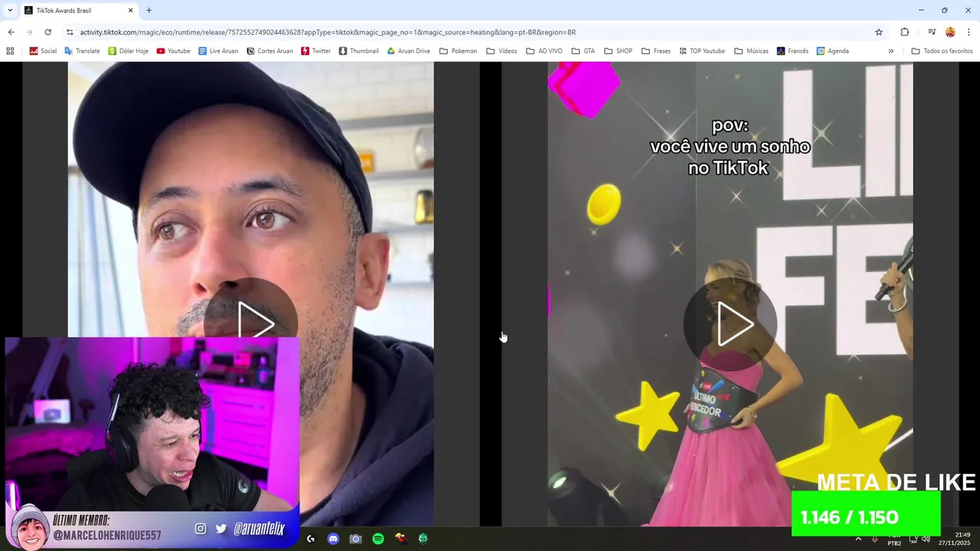This screenshot has width=980, height=551.
Task: Show more bookmarks chevron
Action: [x=890, y=51]
